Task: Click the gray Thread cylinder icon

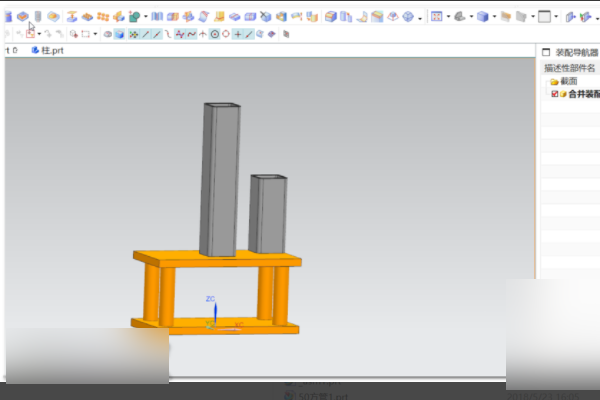Action: pyautogui.click(x=38, y=16)
